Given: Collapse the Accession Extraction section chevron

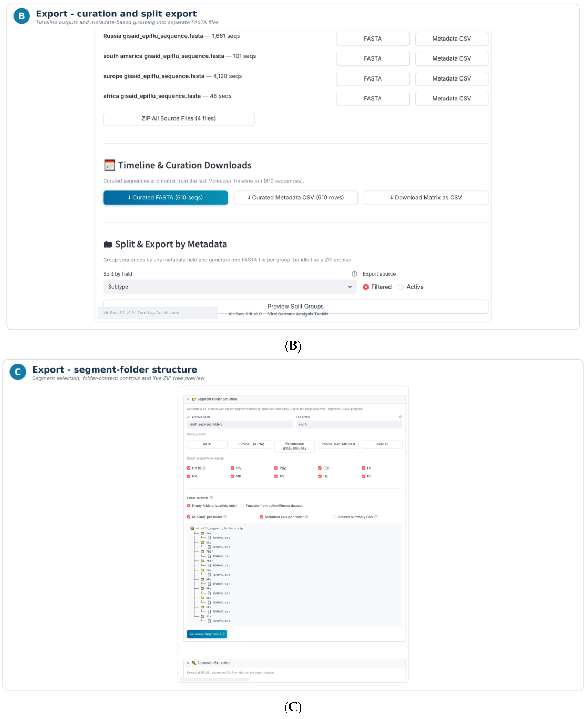Looking at the screenshot, I should point(188,663).
